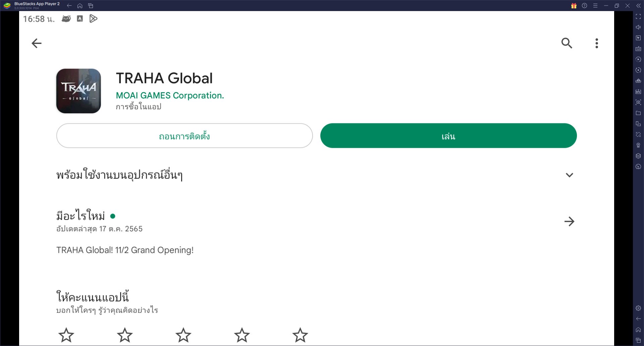The image size is (644, 346).
Task: Expand the พร้อมใช้งานบนอุปกรณ์อื่นๆ section
Action: 569,175
